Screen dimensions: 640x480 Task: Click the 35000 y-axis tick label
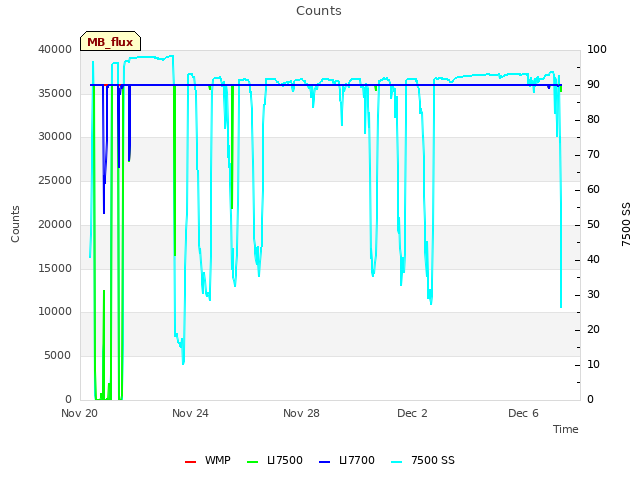coord(55,93)
